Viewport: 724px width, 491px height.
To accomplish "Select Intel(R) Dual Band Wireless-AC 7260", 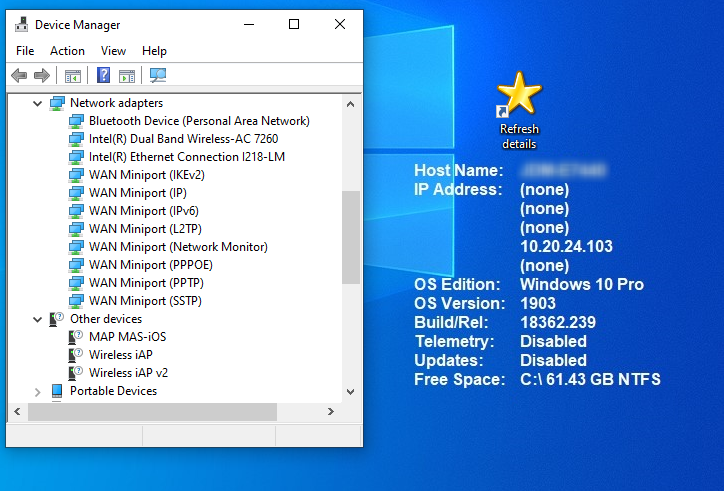I will (x=183, y=139).
